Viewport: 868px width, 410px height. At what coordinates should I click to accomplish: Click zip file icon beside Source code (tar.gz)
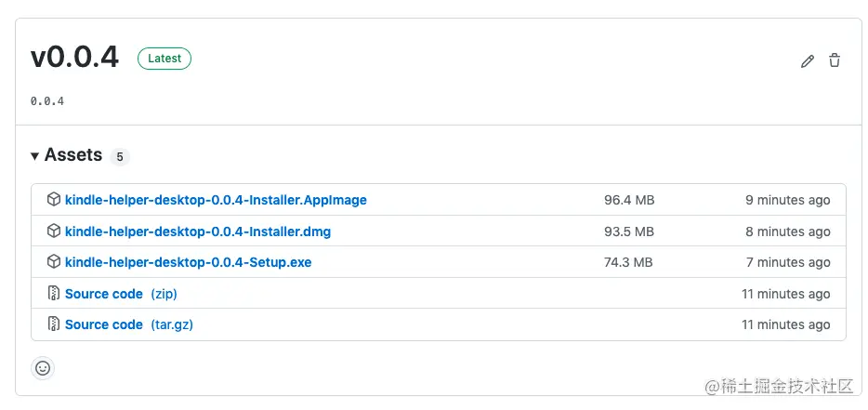53,324
